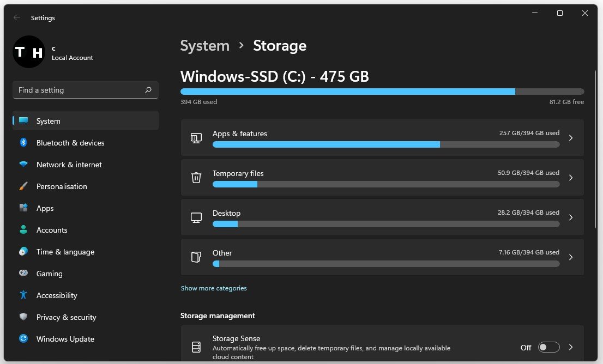Click the Accessibility figure icon
Viewport: 603px width, 364px height.
tap(23, 295)
